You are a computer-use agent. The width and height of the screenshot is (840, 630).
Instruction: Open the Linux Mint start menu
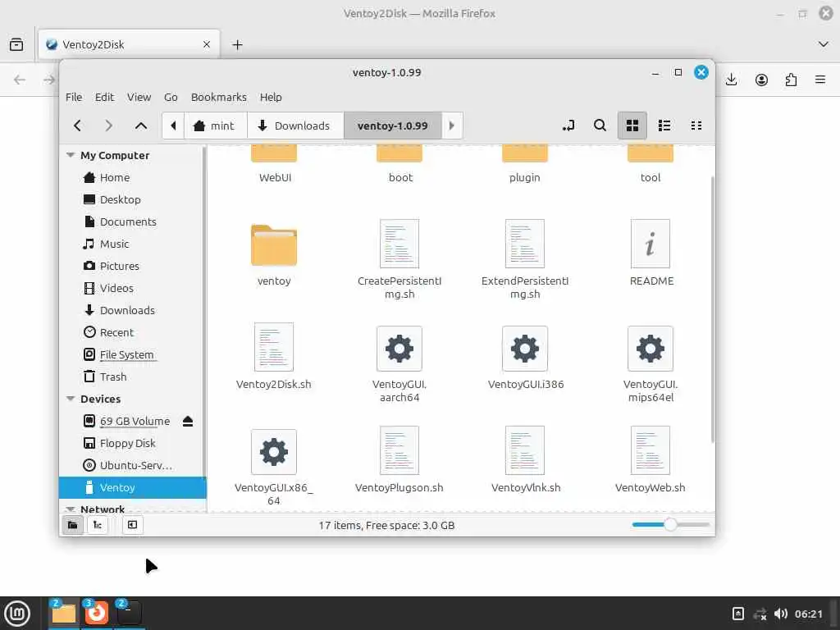click(x=17, y=614)
